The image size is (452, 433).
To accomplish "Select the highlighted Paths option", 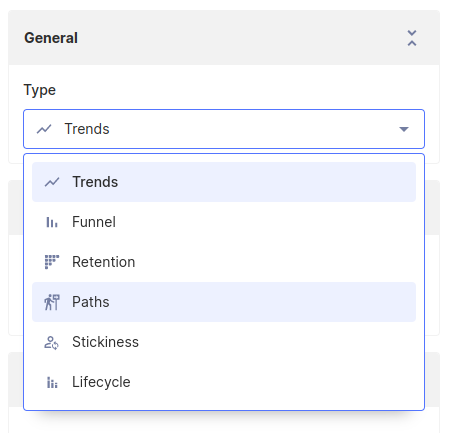I will tap(224, 302).
